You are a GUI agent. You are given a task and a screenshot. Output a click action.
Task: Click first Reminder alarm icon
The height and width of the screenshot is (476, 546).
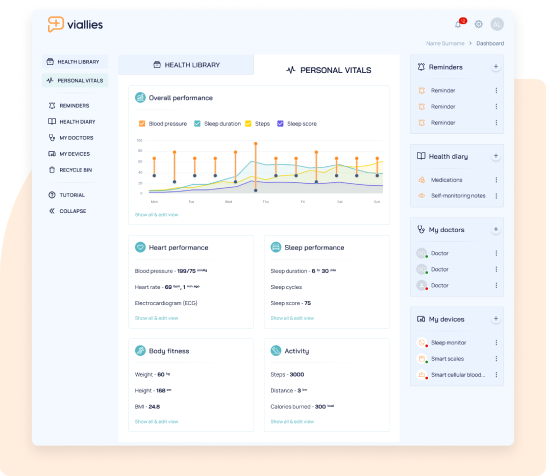tap(422, 91)
